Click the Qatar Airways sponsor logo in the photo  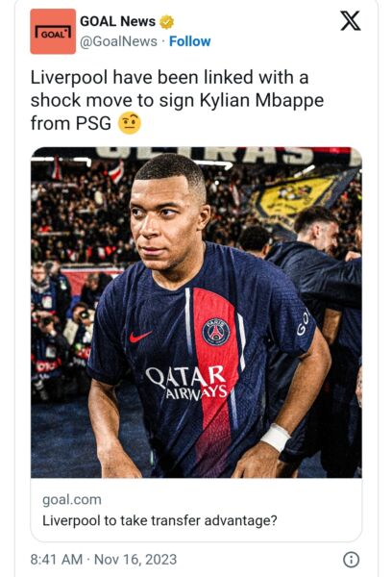pos(186,383)
